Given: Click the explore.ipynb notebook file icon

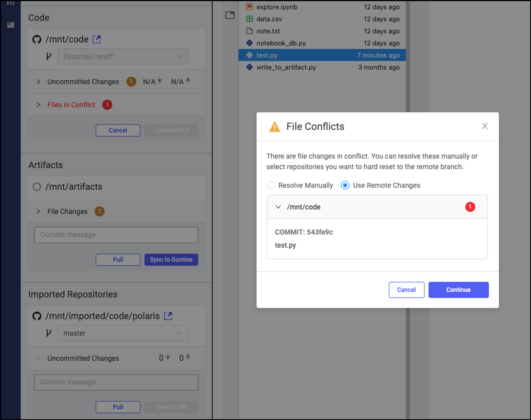Looking at the screenshot, I should [249, 7].
